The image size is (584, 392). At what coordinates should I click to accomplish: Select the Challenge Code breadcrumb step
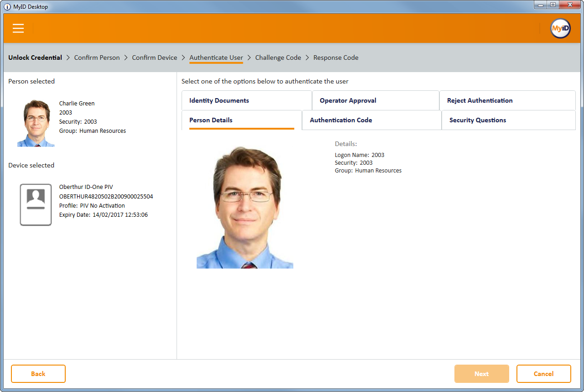click(x=278, y=57)
